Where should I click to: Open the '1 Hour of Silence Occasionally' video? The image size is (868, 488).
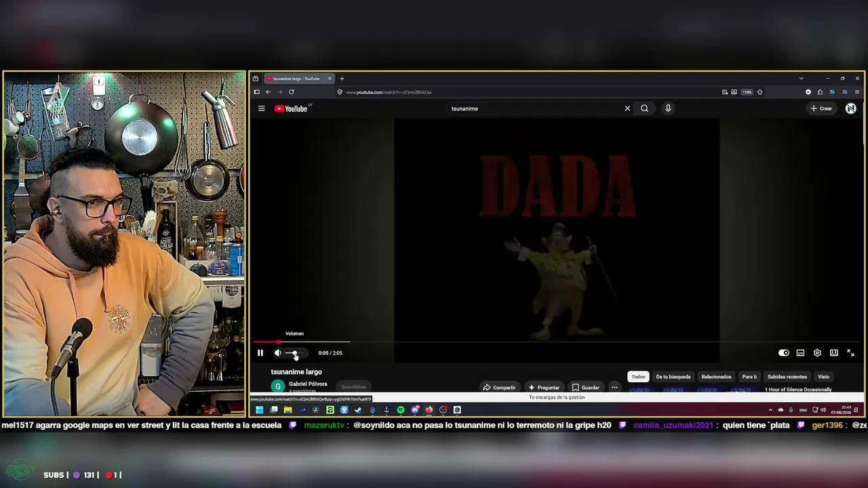[x=798, y=390]
